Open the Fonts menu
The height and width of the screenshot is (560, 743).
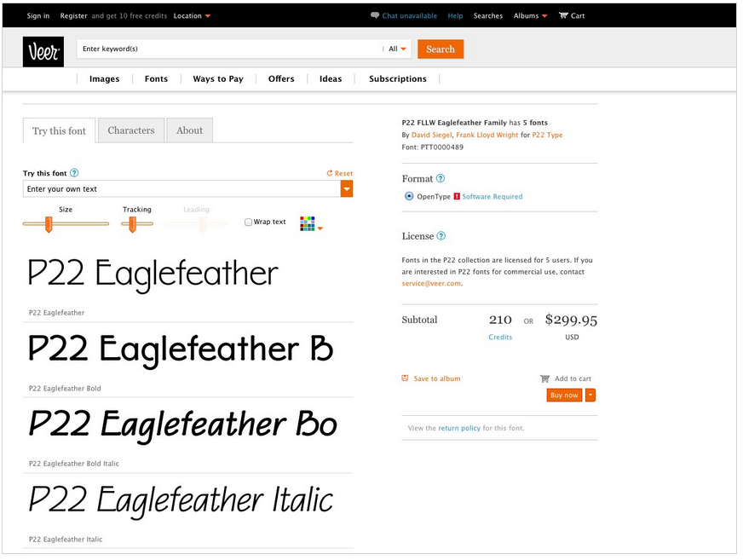coord(156,78)
